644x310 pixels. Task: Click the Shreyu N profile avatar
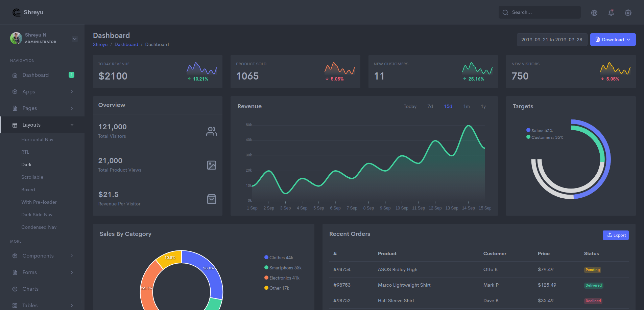click(16, 38)
